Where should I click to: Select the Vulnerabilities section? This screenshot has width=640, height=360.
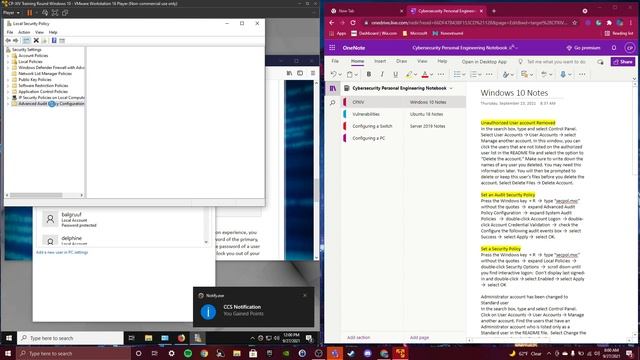click(366, 114)
